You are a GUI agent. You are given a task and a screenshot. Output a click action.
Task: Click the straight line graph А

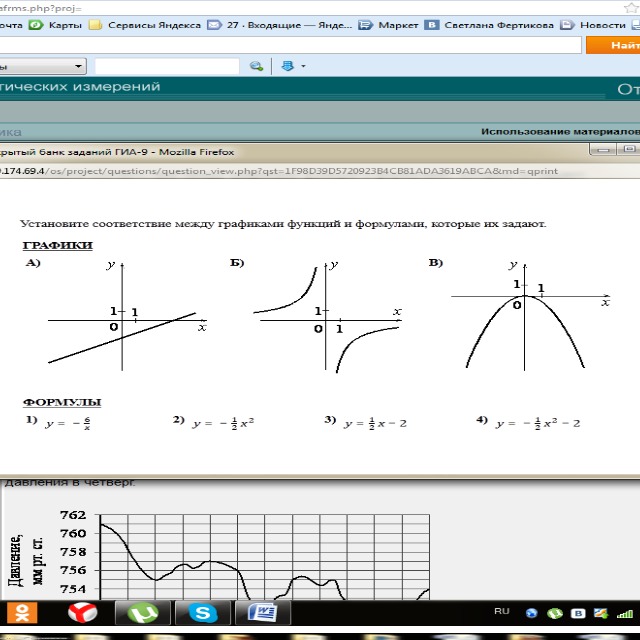pyautogui.click(x=127, y=317)
